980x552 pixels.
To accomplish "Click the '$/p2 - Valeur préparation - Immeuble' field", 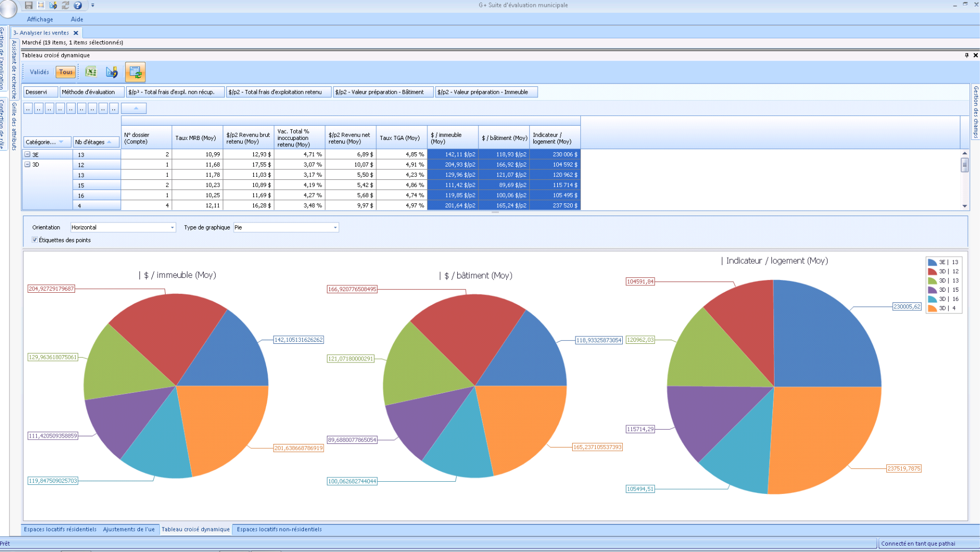I will click(486, 92).
